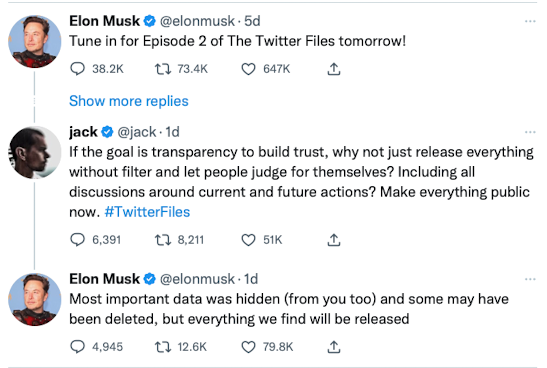Screen dimensions: 547x368
Task: Show more replies in the thread
Action: pyautogui.click(x=129, y=101)
